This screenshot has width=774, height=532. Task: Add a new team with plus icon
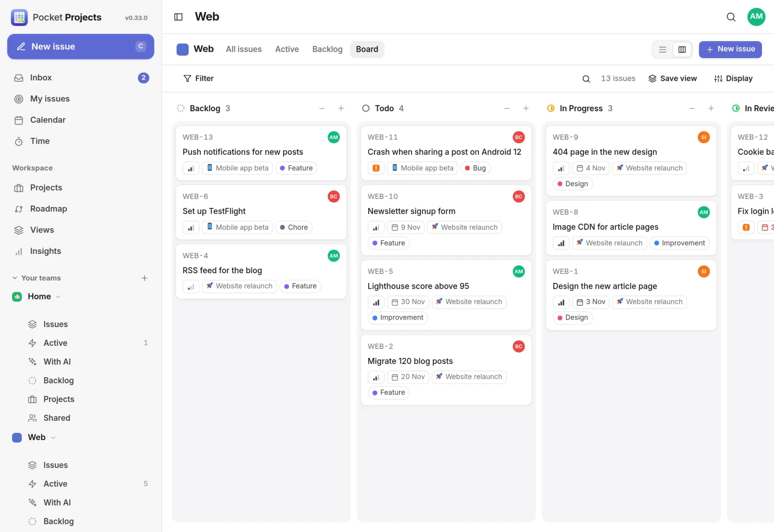tap(144, 278)
